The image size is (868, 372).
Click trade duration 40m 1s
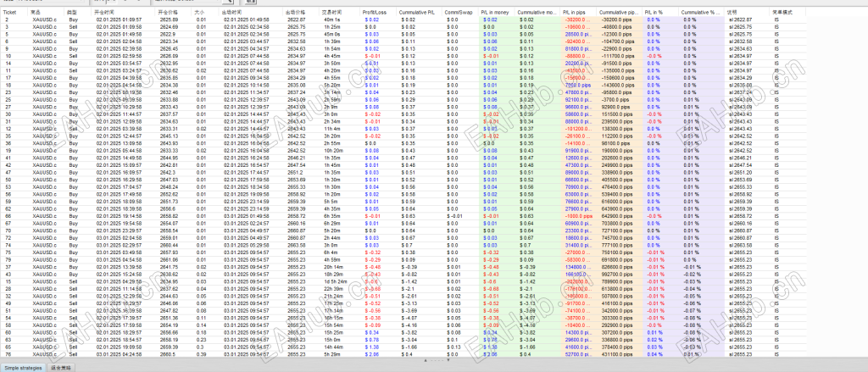tap(332, 19)
